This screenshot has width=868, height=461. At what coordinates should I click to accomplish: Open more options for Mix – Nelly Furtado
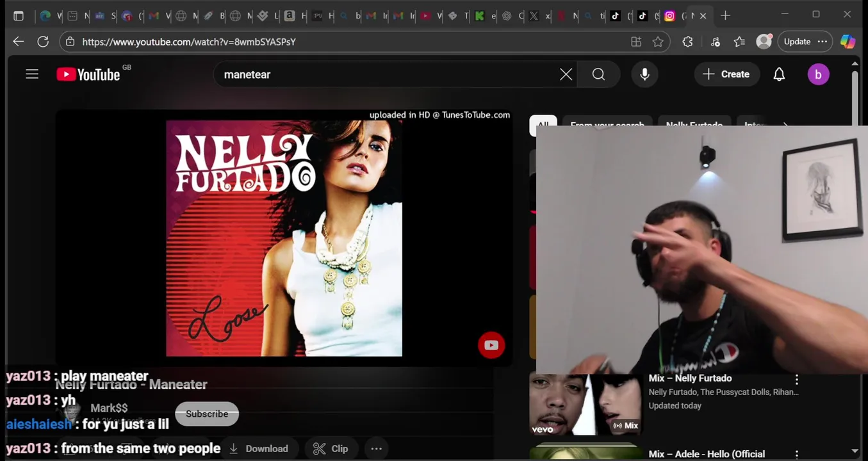pyautogui.click(x=797, y=380)
